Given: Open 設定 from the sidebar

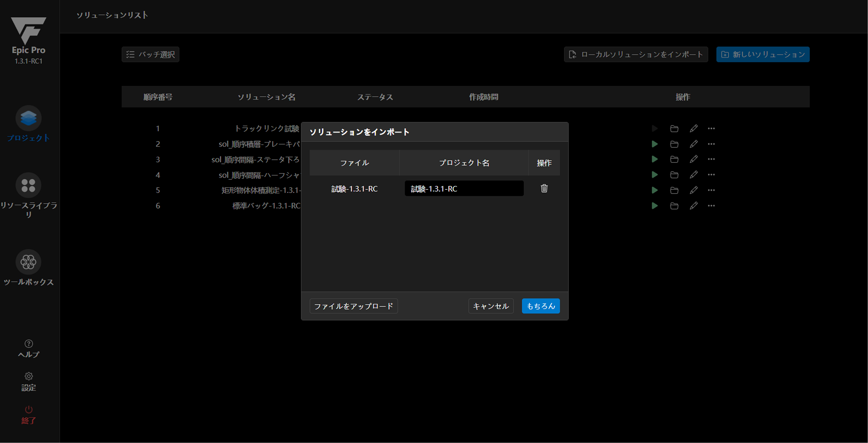Looking at the screenshot, I should 29,381.
